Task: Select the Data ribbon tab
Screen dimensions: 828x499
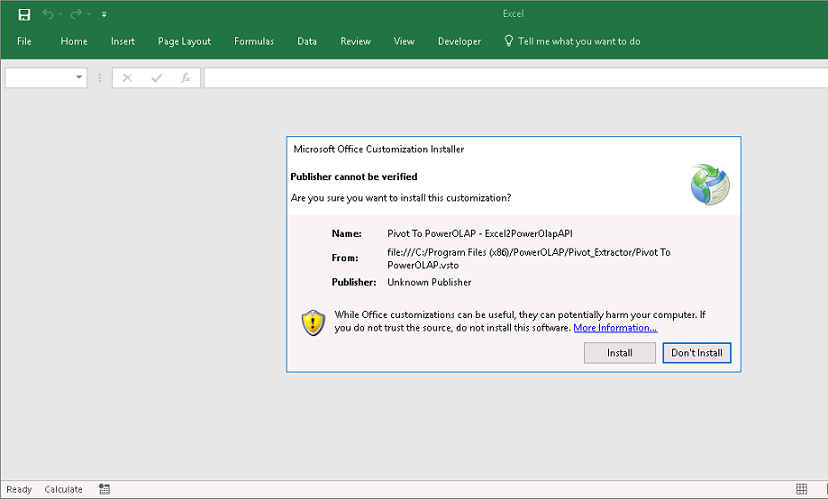Action: [307, 41]
